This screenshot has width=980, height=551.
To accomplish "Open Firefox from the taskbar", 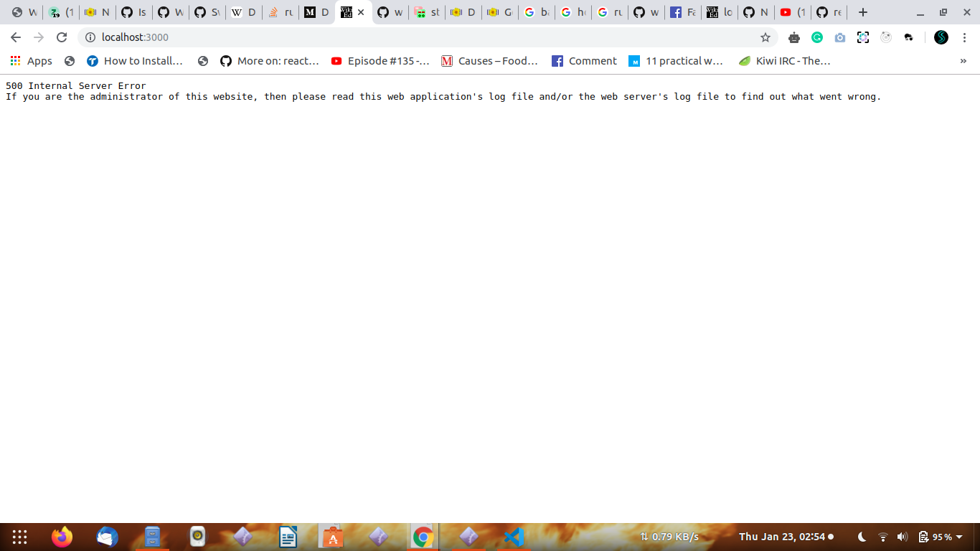I will click(x=61, y=536).
